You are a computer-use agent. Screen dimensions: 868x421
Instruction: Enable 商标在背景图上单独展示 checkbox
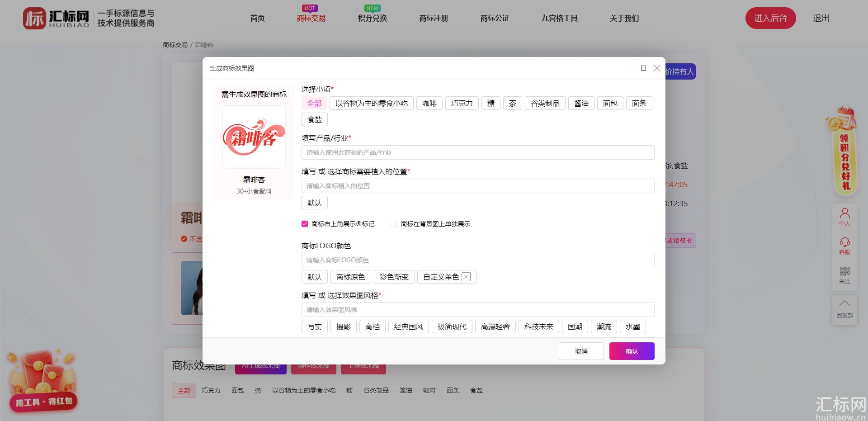(x=394, y=224)
